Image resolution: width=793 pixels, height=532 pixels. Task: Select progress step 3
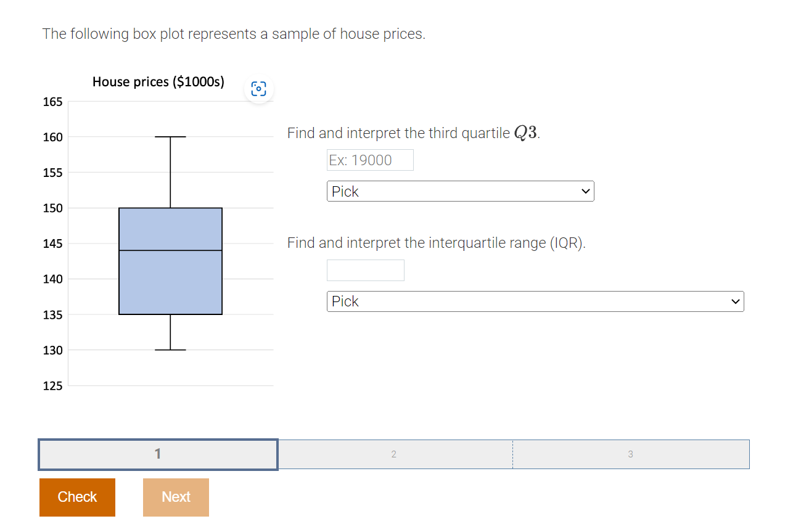tap(631, 454)
